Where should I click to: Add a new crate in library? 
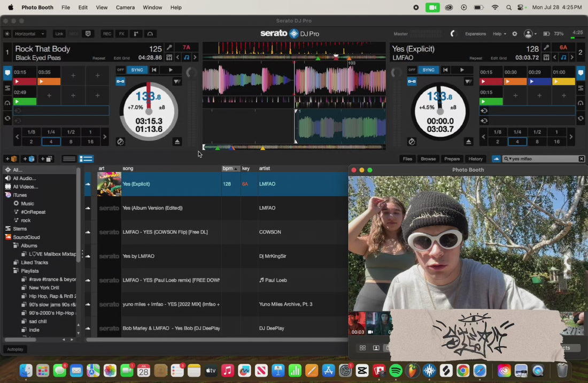(11, 159)
